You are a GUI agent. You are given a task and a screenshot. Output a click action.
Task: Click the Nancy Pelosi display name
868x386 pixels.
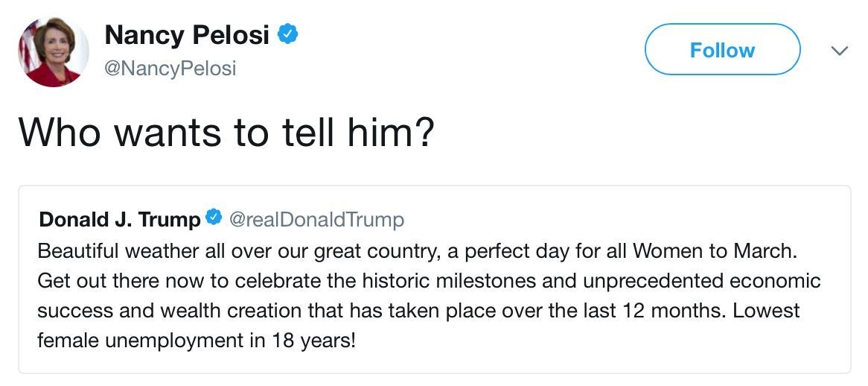point(187,34)
